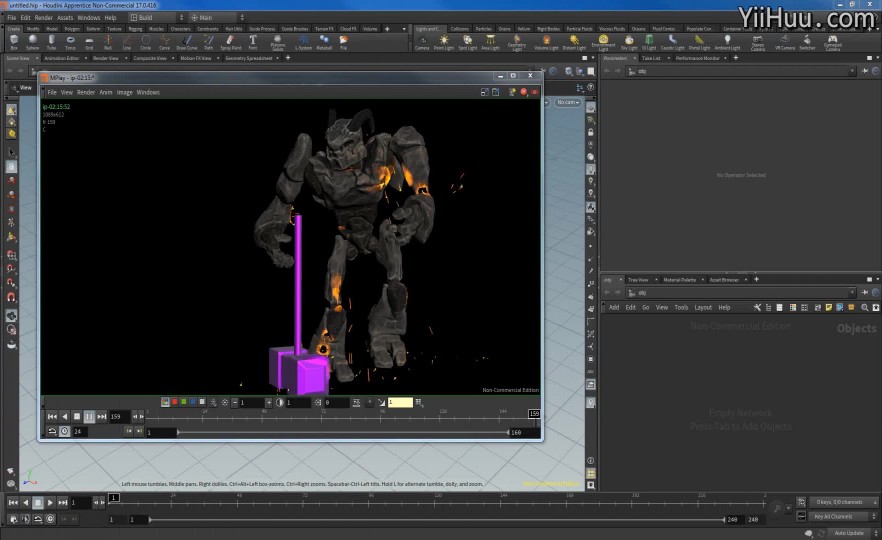Toggle blue channel display in MPlay
The width and height of the screenshot is (882, 540).
pos(193,402)
